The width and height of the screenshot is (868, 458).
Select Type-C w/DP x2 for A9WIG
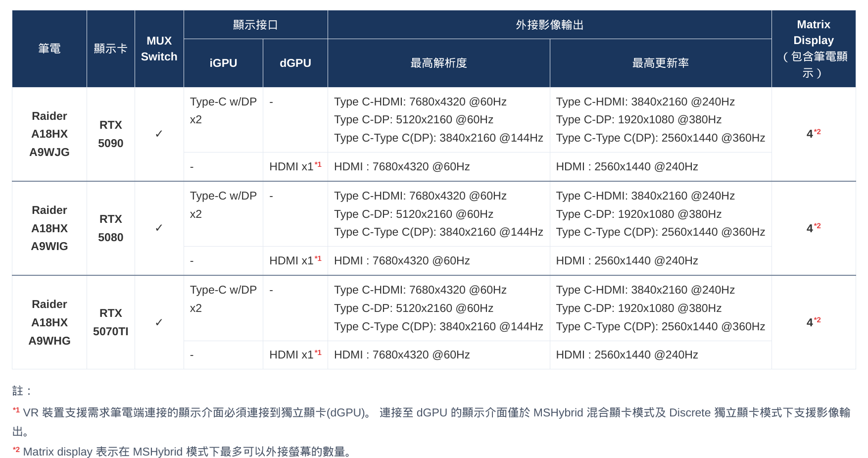223,205
